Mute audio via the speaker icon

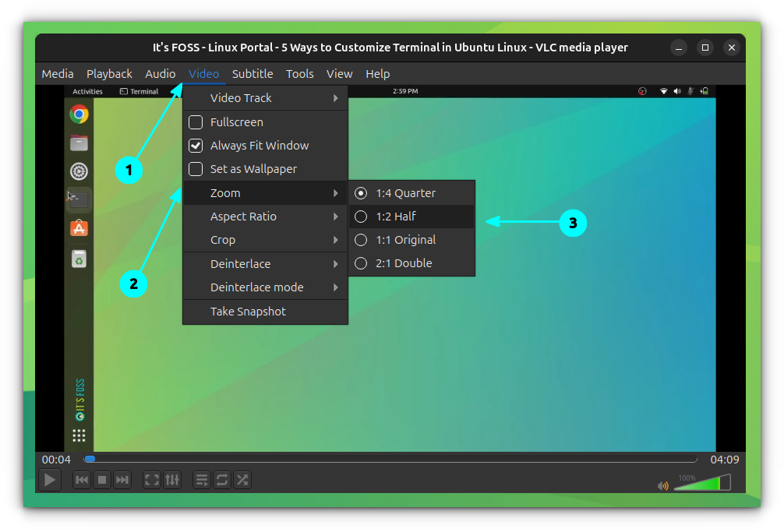[663, 485]
